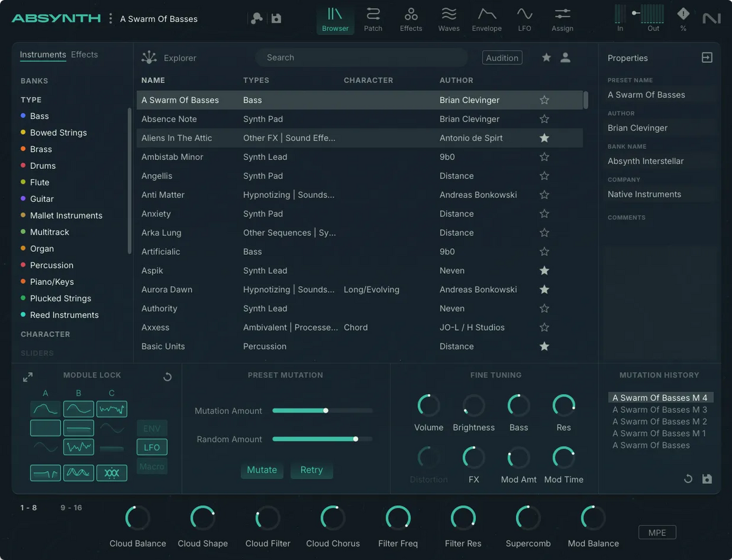The width and height of the screenshot is (732, 560).
Task: Open the Effects view
Action: (x=411, y=19)
